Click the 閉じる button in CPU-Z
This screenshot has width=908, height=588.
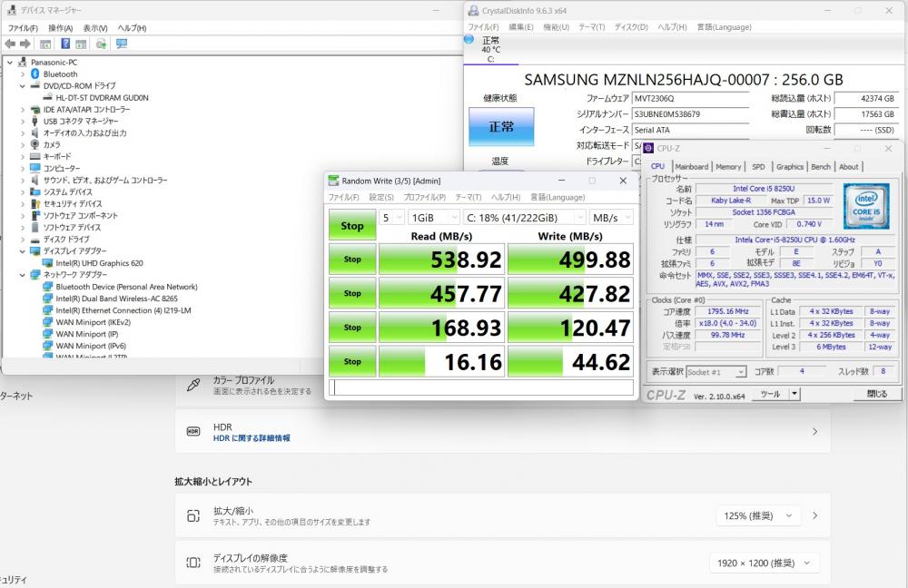click(877, 394)
